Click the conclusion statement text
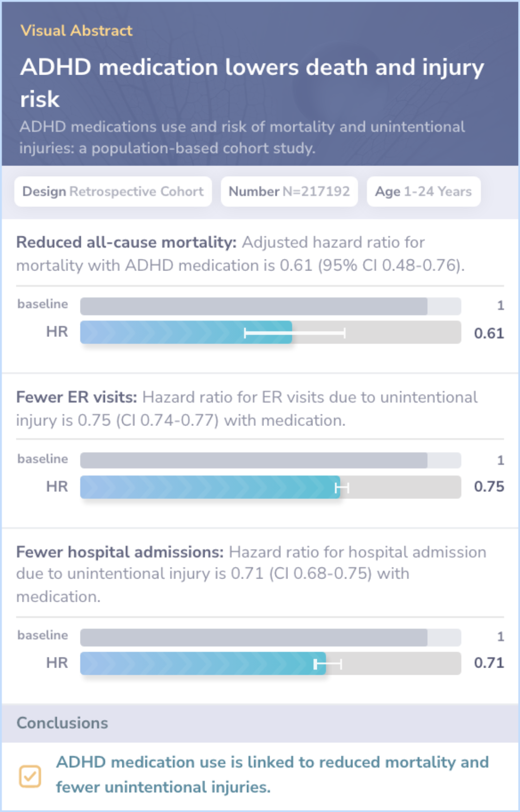Viewport: 520px width, 812px height. pos(272,774)
